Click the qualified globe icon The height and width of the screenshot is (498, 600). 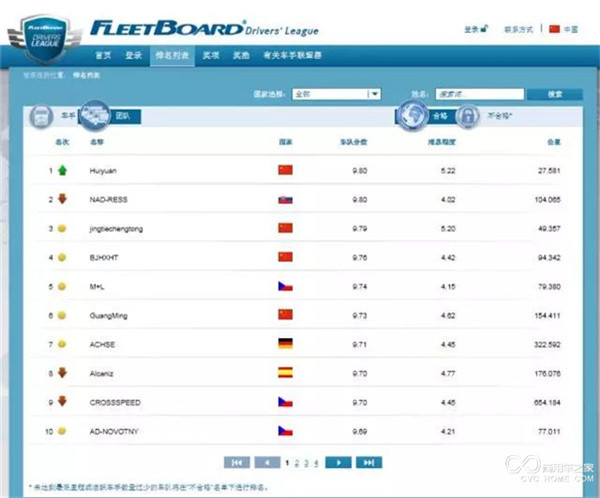pos(412,115)
